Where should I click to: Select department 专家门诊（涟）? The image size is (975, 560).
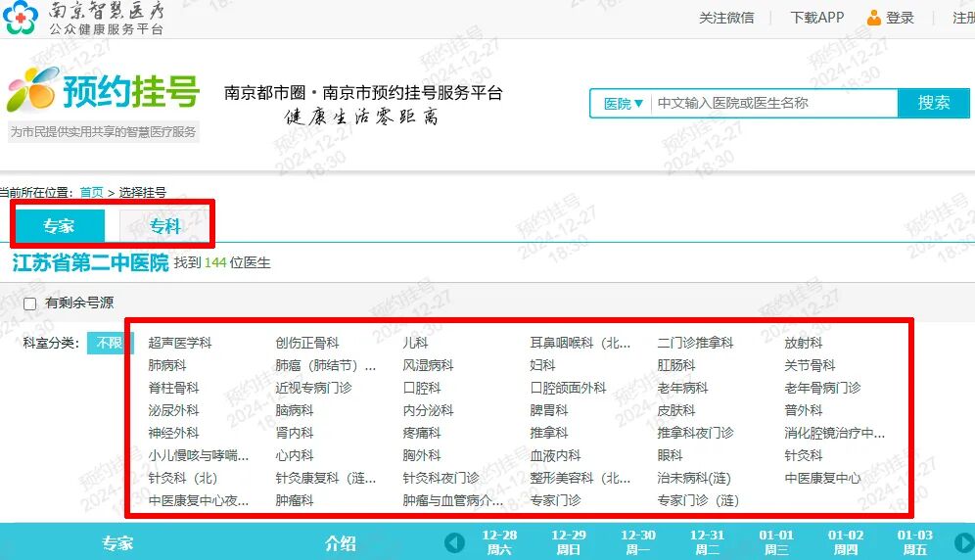point(698,500)
